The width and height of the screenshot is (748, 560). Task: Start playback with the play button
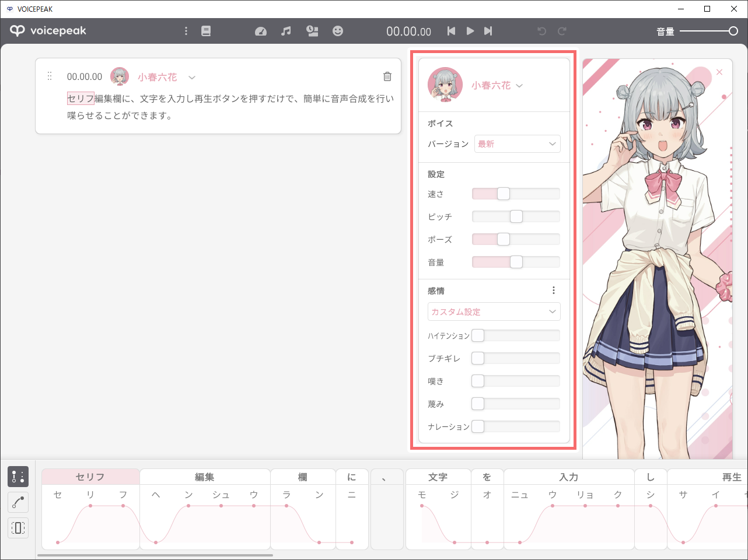click(470, 31)
